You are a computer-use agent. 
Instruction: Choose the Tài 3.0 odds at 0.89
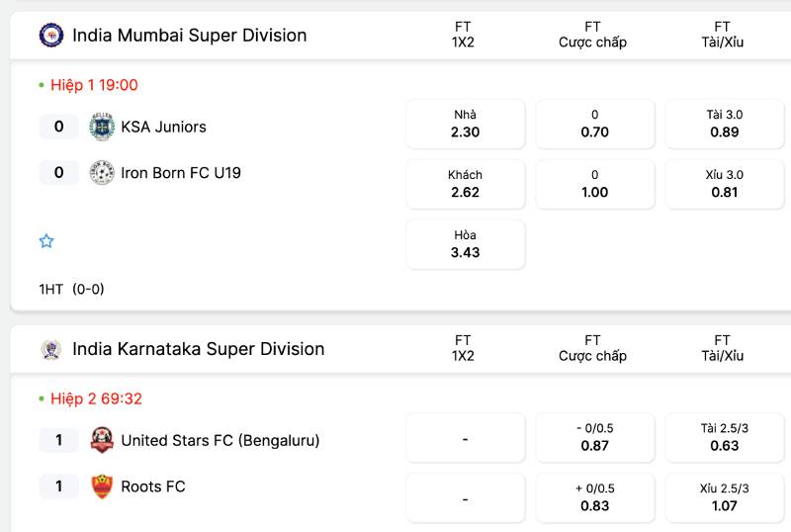pyautogui.click(x=724, y=124)
